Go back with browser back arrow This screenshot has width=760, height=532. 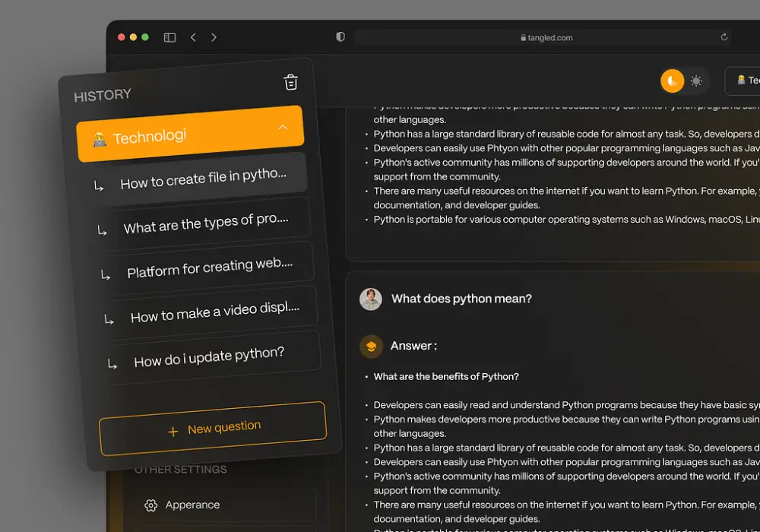coord(193,37)
